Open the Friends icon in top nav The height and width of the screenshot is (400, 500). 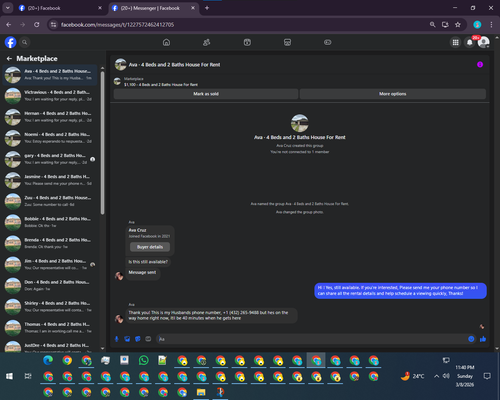[207, 42]
